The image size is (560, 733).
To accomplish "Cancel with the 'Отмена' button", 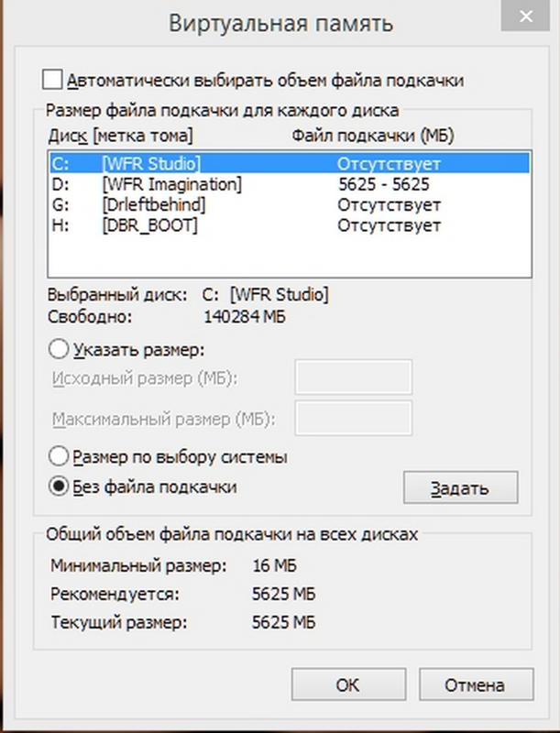I will click(476, 684).
